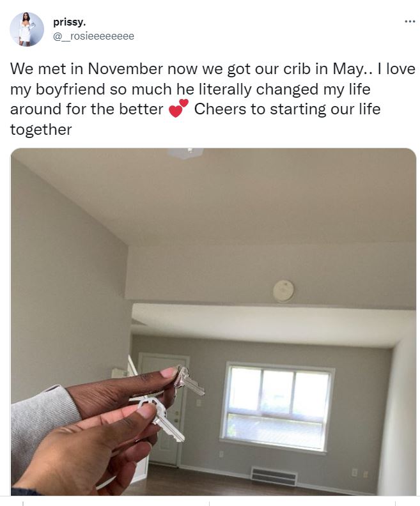Open the profile via the "prissy." display name

70,22
